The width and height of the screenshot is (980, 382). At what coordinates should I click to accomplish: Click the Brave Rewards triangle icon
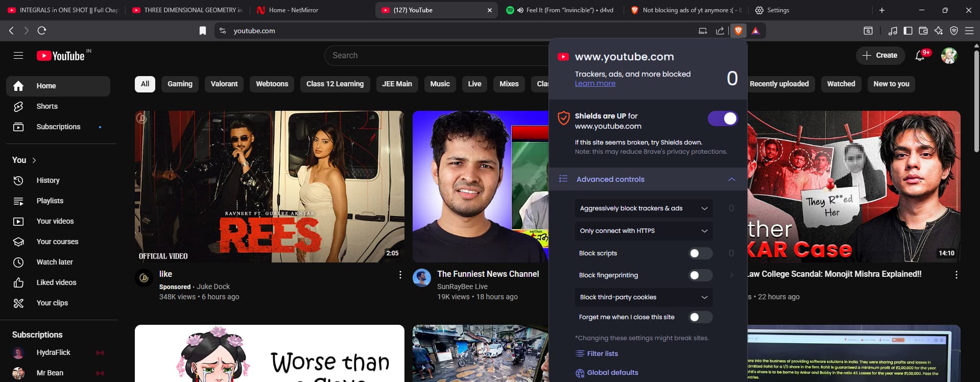756,31
